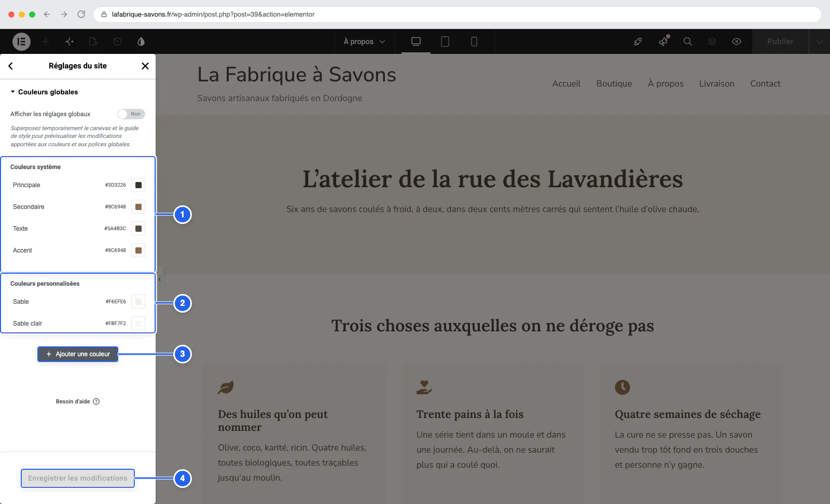Click Boutique in the site navigation
This screenshot has width=830, height=504.
[x=614, y=83]
